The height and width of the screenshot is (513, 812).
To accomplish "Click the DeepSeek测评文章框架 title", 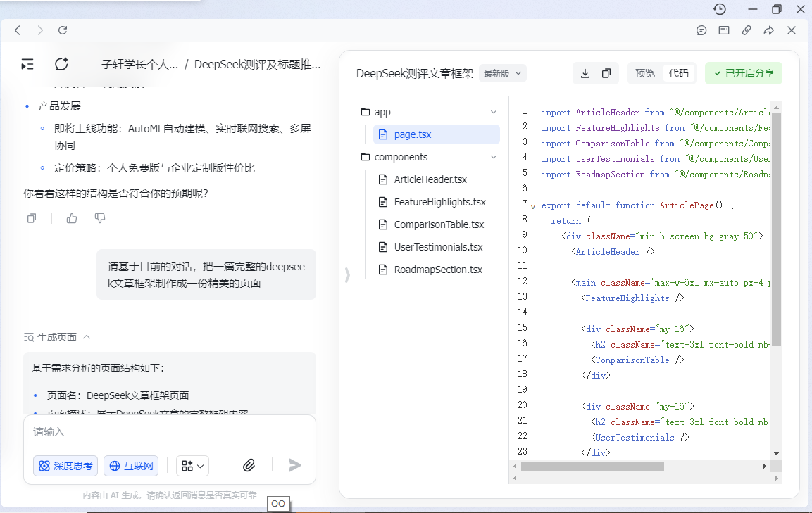I will [415, 73].
